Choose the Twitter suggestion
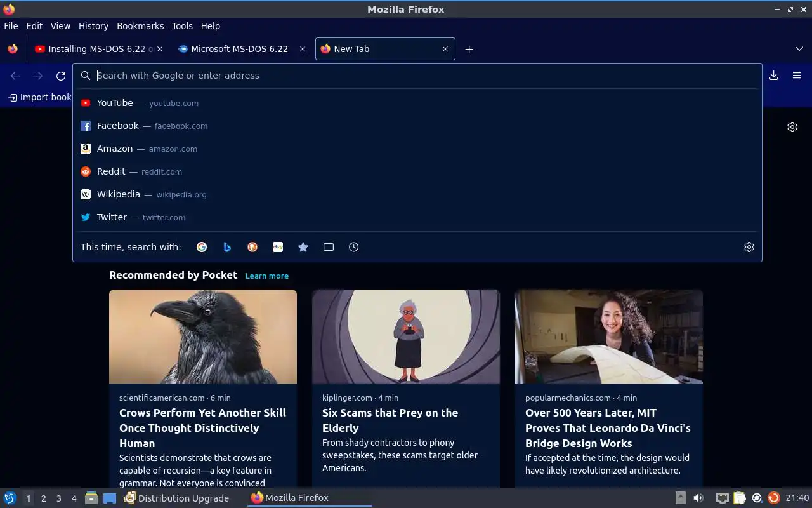Viewport: 812px width, 508px height. [417, 217]
